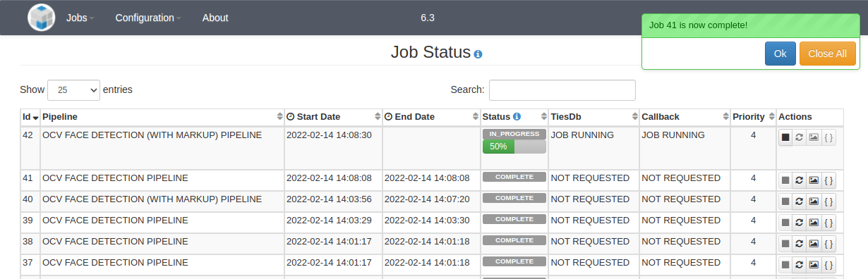Sort table by Priority column

coord(753,117)
